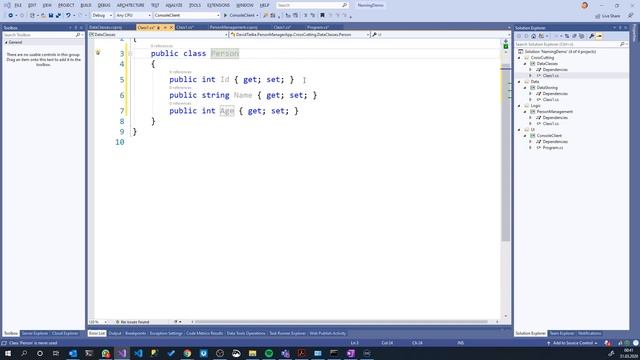Select the PersonManagement project in Solution Explorer
This screenshot has width=640, height=360.
click(x=554, y=111)
